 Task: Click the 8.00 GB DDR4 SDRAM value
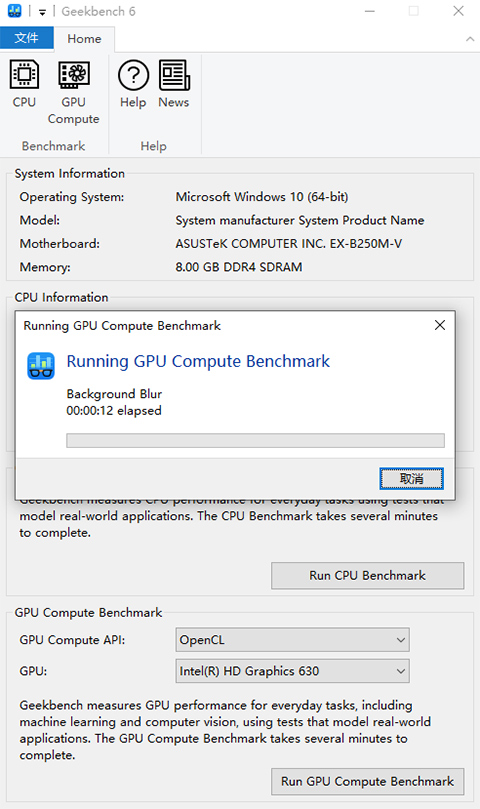[x=238, y=267]
